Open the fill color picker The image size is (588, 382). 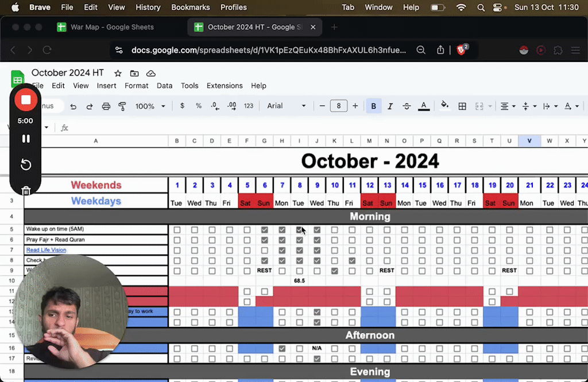pos(445,105)
